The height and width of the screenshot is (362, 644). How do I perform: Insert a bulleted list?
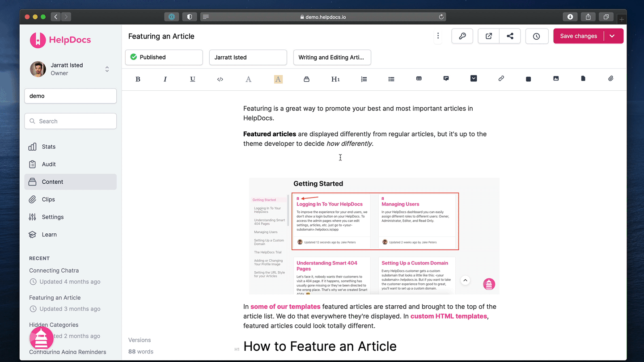391,79
